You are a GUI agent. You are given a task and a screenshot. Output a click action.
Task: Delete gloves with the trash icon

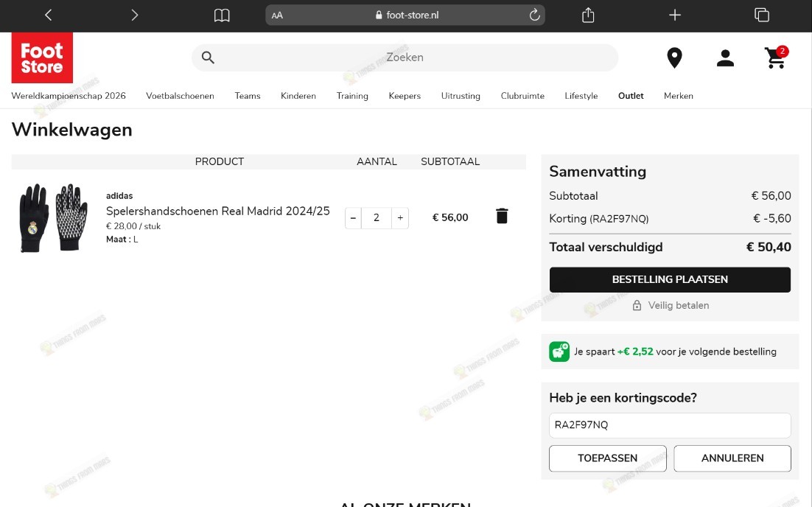click(502, 216)
